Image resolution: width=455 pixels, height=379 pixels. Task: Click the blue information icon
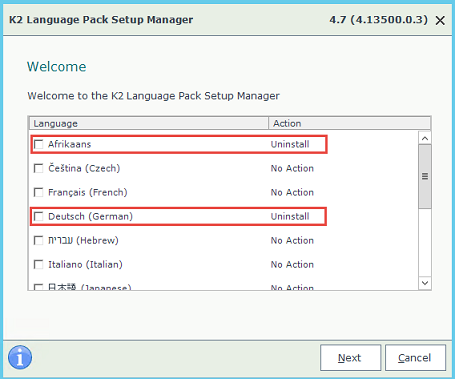[20, 357]
